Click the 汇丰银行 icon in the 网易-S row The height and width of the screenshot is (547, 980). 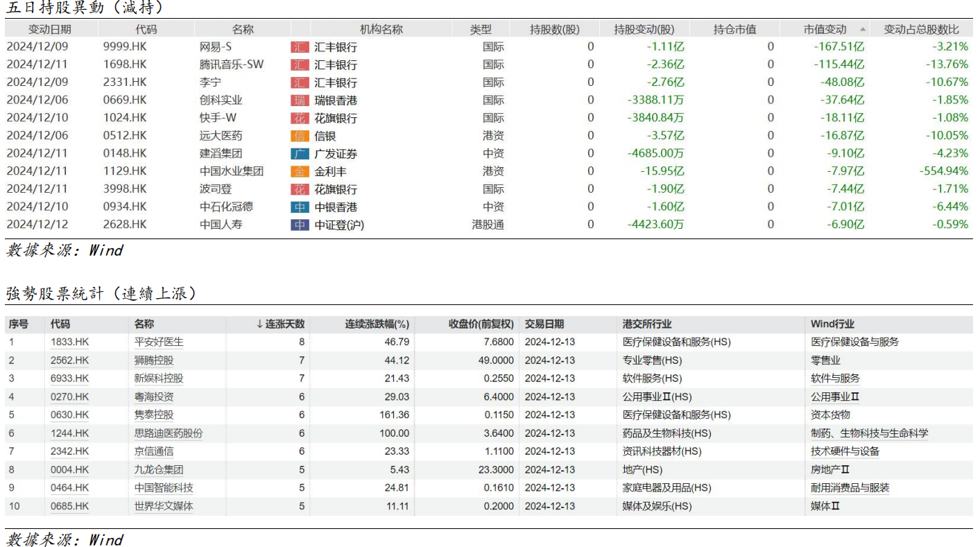click(x=300, y=47)
